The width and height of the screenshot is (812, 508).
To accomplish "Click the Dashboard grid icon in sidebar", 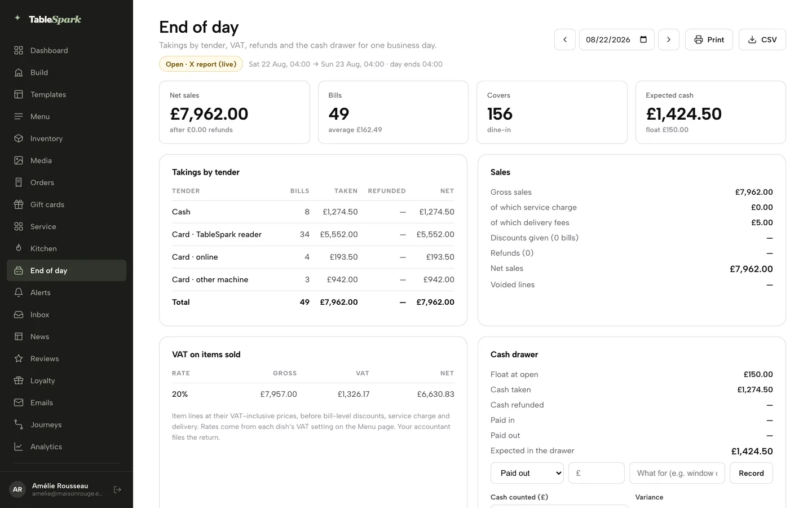I will (x=19, y=50).
